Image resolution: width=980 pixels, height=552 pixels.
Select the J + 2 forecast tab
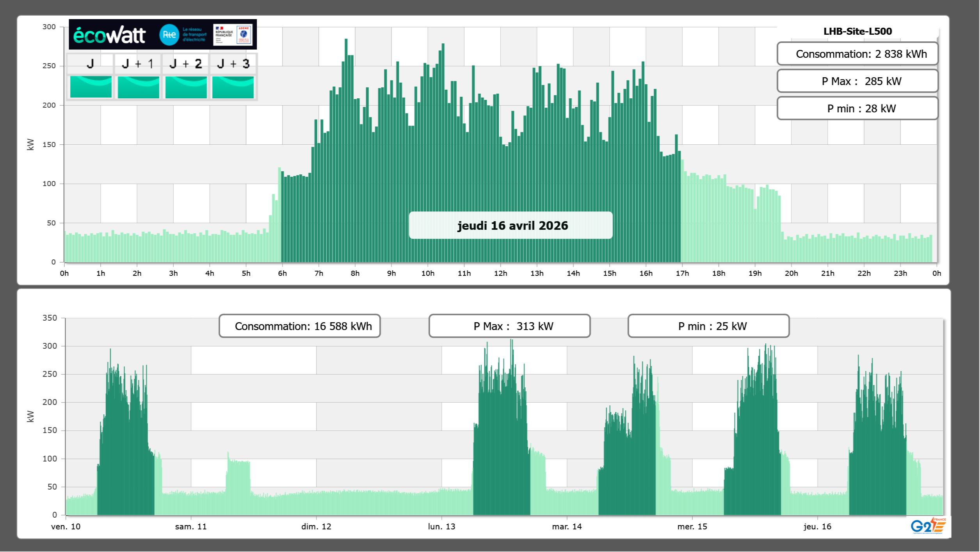(186, 64)
